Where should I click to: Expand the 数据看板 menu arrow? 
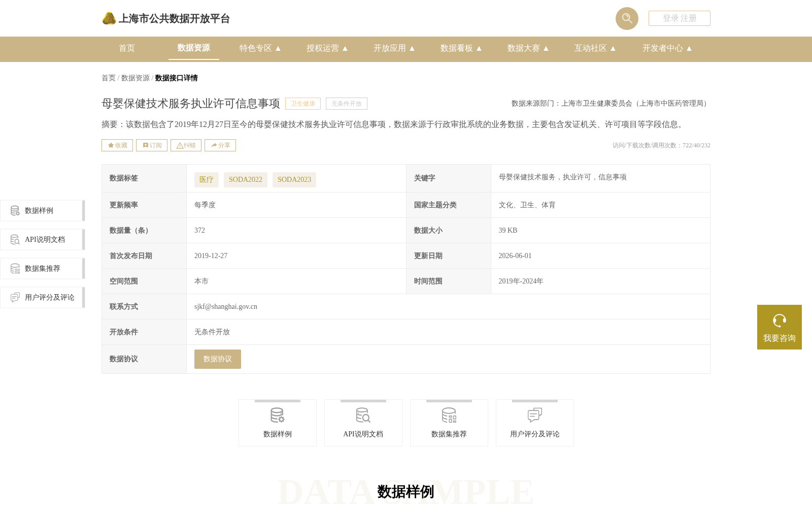click(x=479, y=48)
